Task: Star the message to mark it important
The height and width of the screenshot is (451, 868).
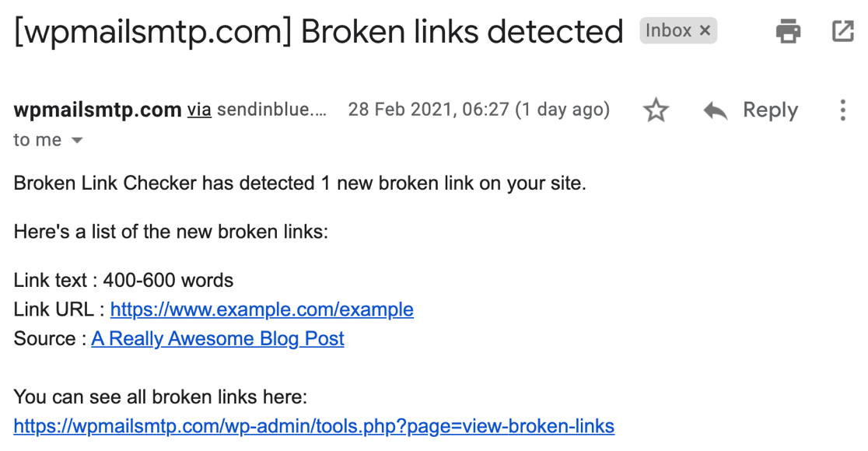Action: 656,110
